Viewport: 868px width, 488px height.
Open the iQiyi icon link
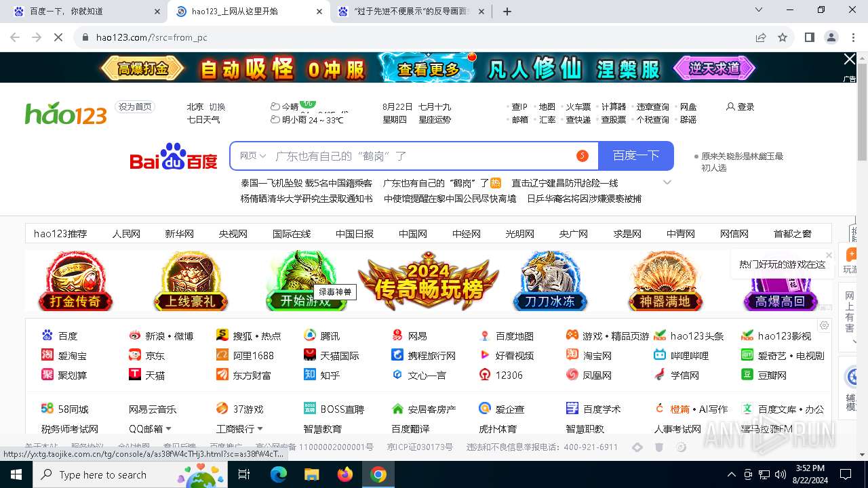tap(747, 355)
